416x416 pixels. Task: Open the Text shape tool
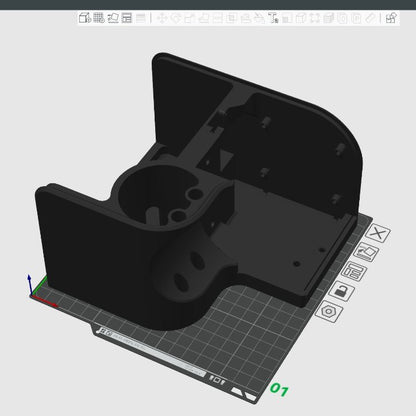273,18
